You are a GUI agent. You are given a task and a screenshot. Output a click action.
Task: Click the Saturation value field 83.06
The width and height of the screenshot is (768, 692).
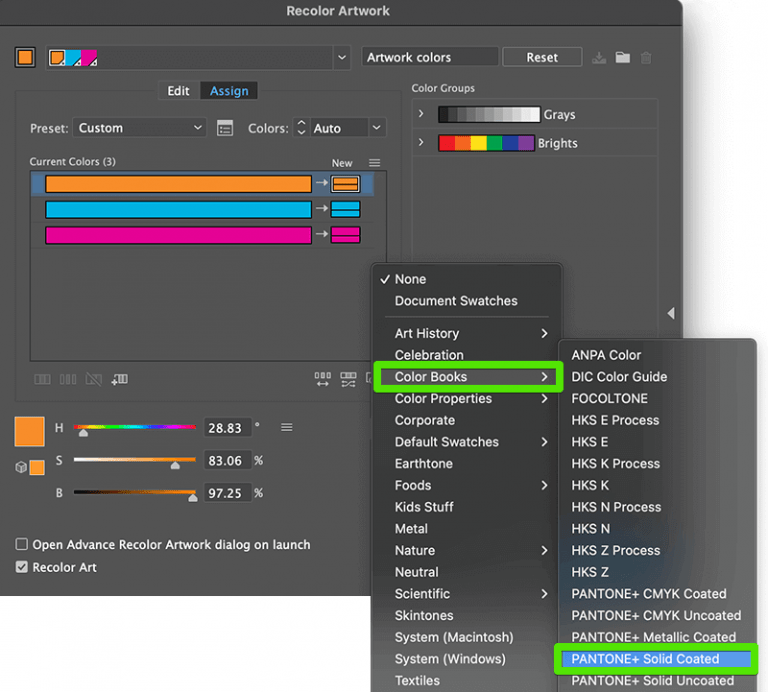coord(227,461)
